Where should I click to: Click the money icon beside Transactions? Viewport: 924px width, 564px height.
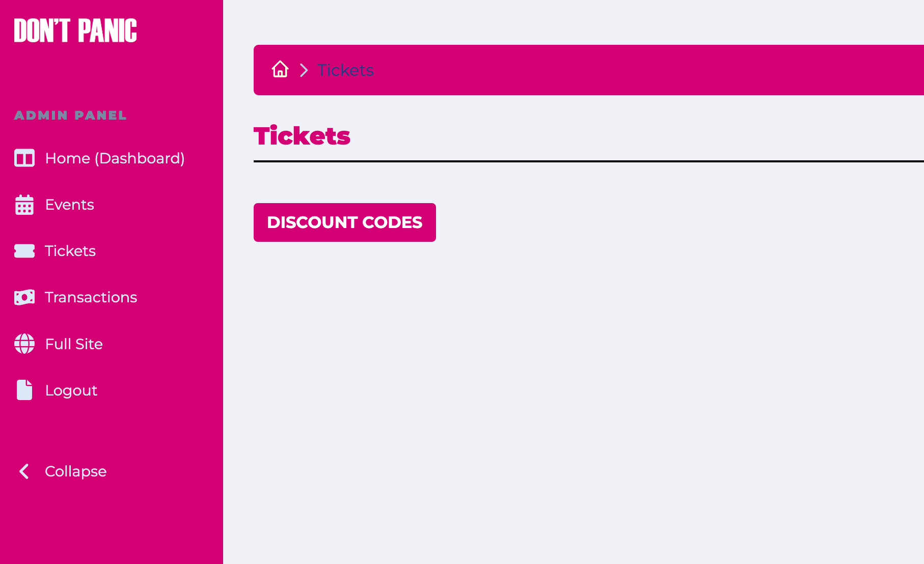[24, 297]
